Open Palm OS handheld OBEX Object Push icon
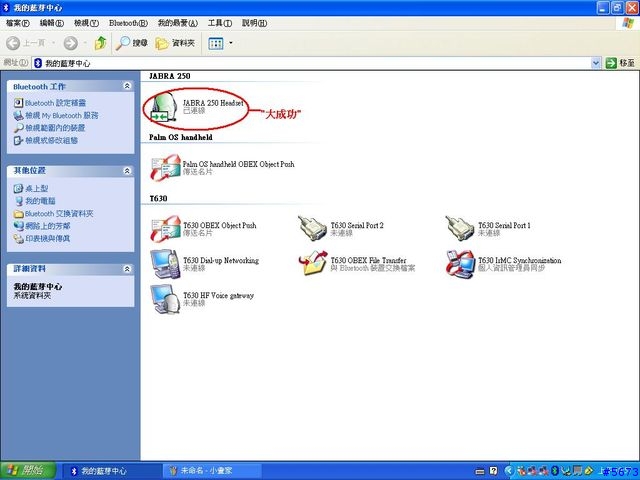 pyautogui.click(x=165, y=167)
